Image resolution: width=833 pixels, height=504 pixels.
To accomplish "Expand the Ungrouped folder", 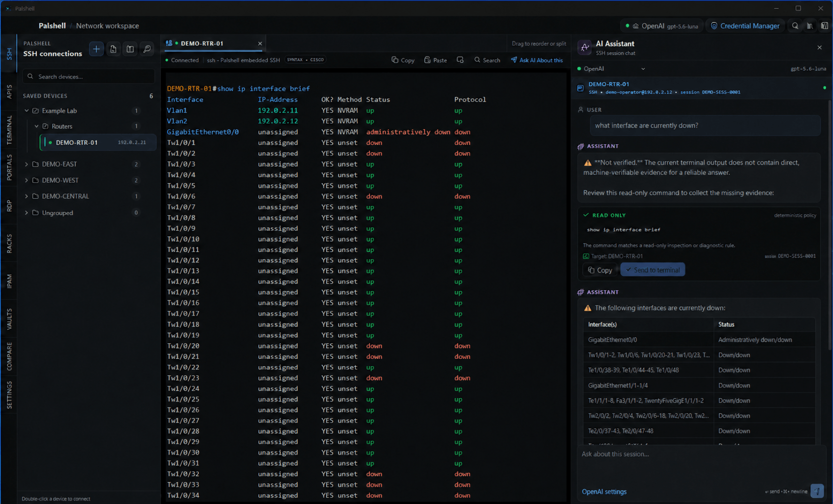I will [27, 213].
